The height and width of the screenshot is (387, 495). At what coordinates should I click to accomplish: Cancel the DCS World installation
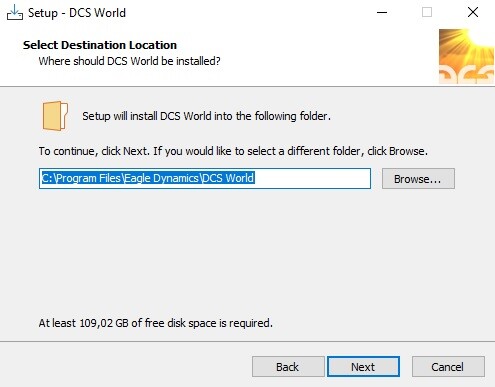pos(448,367)
